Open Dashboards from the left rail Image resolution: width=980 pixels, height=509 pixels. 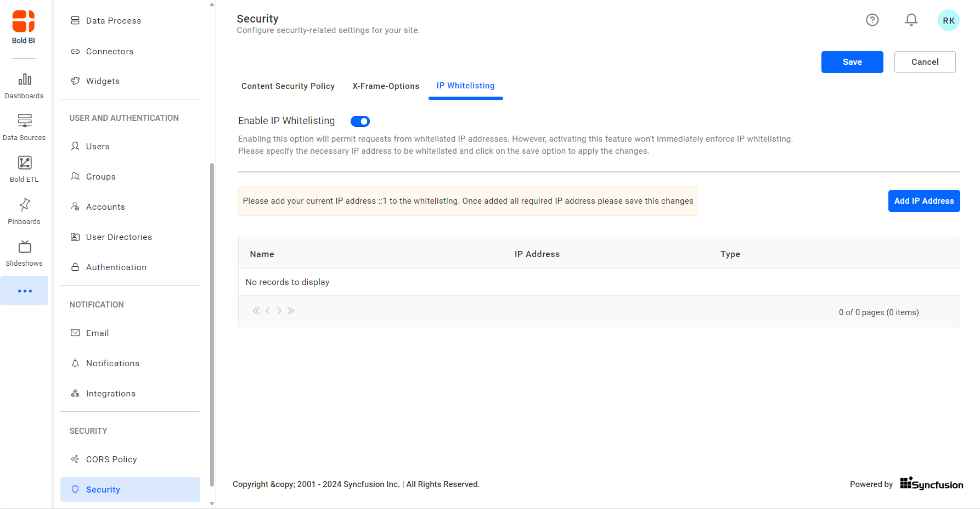pyautogui.click(x=24, y=85)
